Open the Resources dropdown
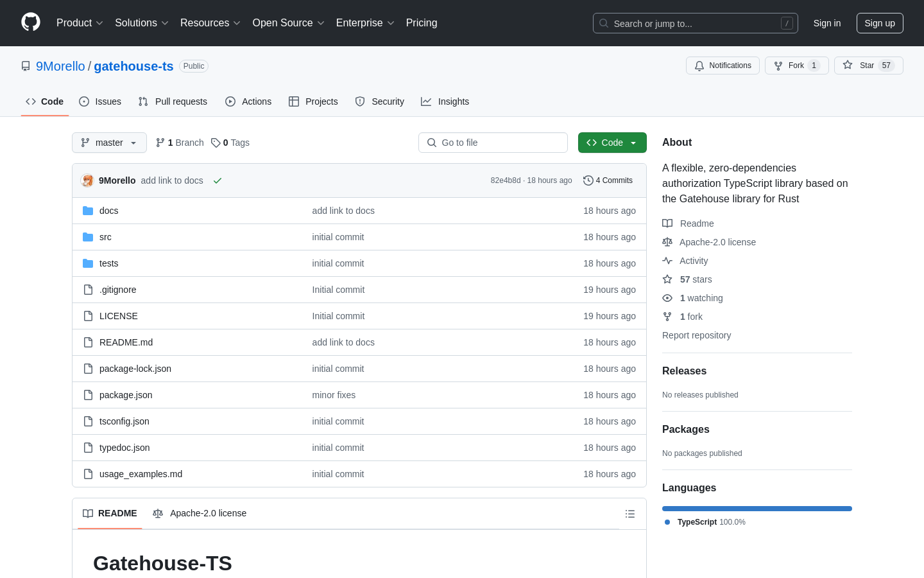 210,23
